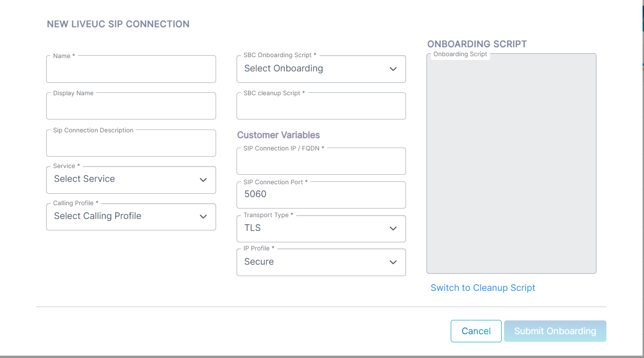Viewport: 644px width, 358px height.
Task: Focus the SIP Connection IP / FQDN field
Action: tap(321, 161)
